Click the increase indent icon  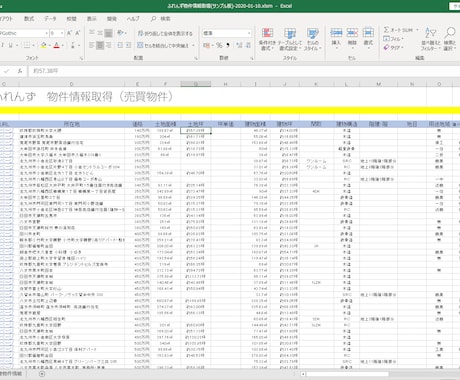pos(128,45)
